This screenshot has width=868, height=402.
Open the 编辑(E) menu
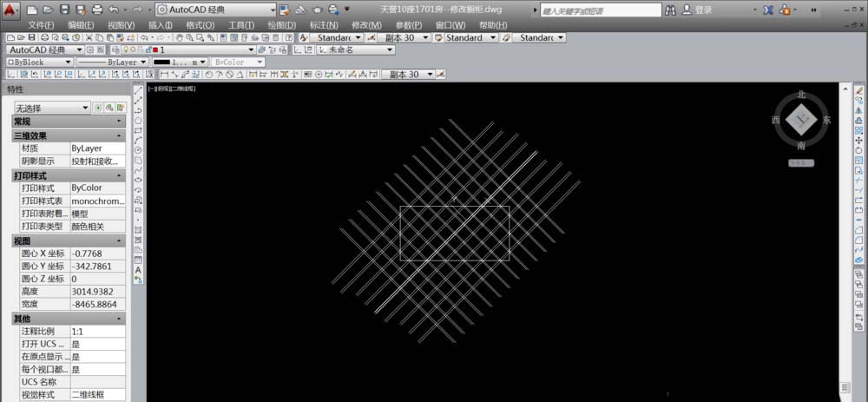point(81,25)
